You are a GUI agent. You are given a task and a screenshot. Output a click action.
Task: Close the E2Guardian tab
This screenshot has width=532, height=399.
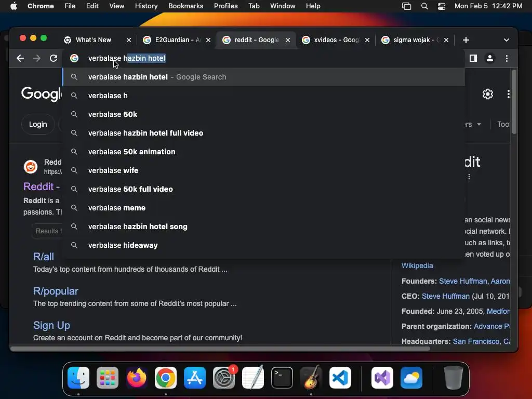tap(208, 40)
